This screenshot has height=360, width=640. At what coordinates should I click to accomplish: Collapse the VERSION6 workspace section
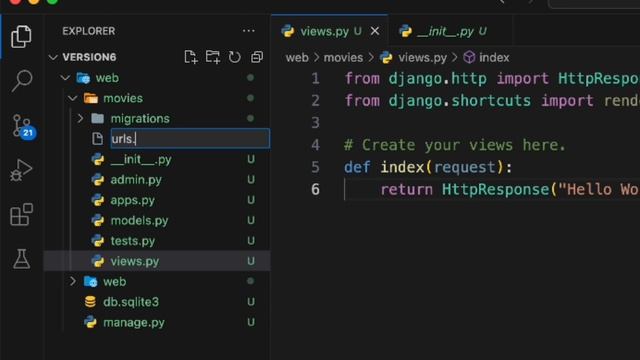53,57
